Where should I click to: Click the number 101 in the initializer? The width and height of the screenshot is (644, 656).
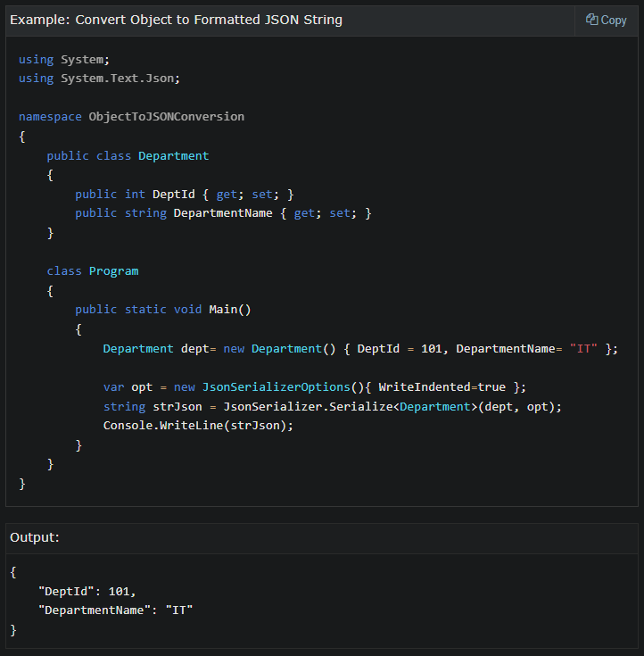432,348
